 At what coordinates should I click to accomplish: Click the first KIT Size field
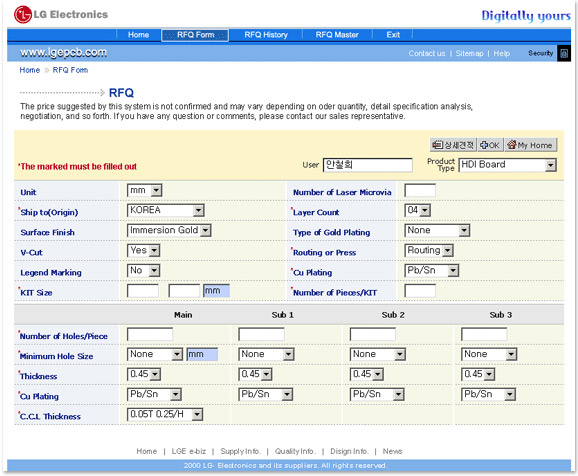click(x=143, y=291)
